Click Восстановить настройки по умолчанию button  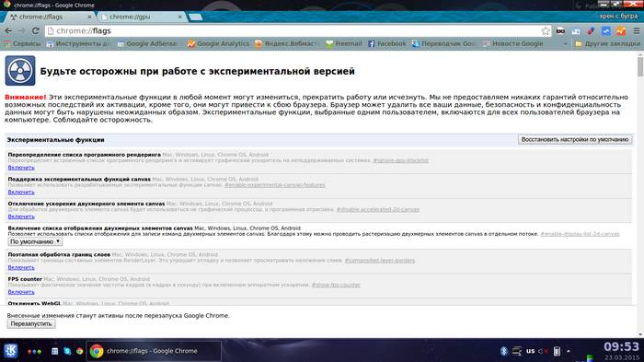tap(575, 139)
